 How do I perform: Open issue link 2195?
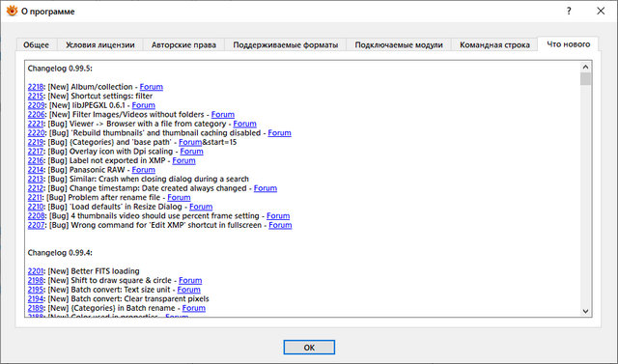(36, 290)
